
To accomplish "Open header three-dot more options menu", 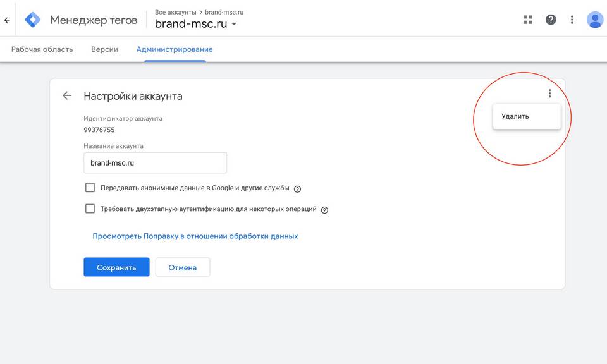I will pos(572,20).
